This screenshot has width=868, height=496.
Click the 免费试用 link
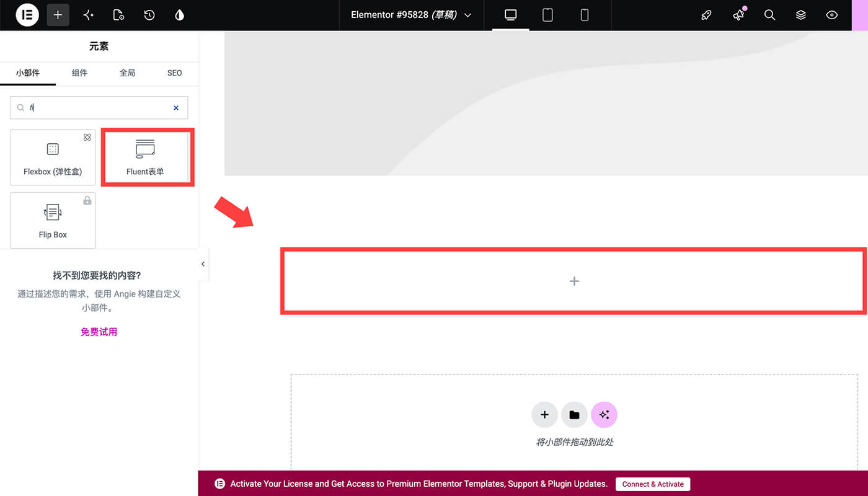pyautogui.click(x=99, y=332)
